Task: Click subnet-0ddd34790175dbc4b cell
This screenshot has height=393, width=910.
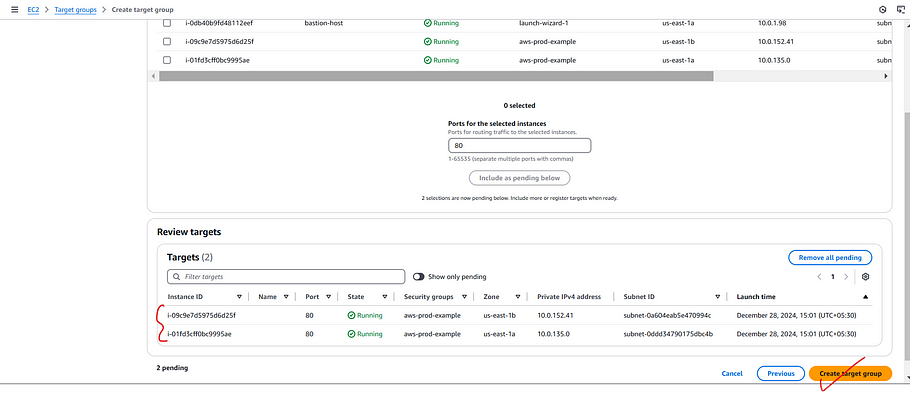Action: coord(668,334)
